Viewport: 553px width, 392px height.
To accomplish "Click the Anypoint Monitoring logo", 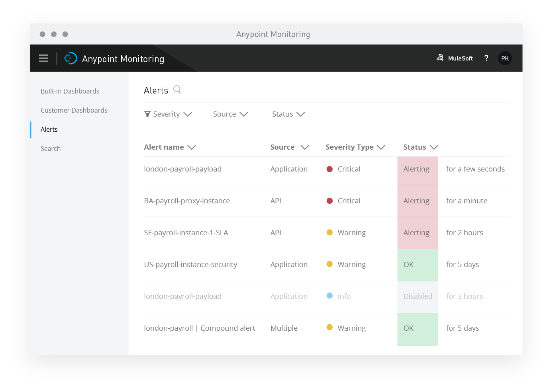I will click(71, 58).
